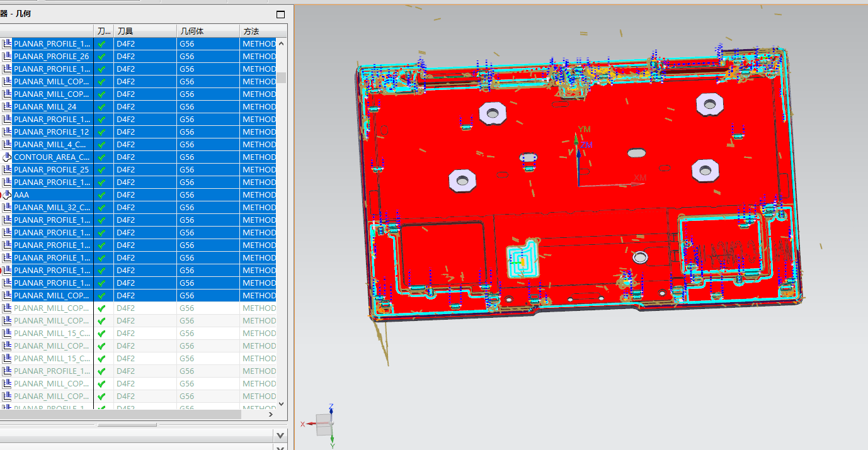
Task: Select the lower-left hexagonal boss on the model
Action: coord(462,180)
